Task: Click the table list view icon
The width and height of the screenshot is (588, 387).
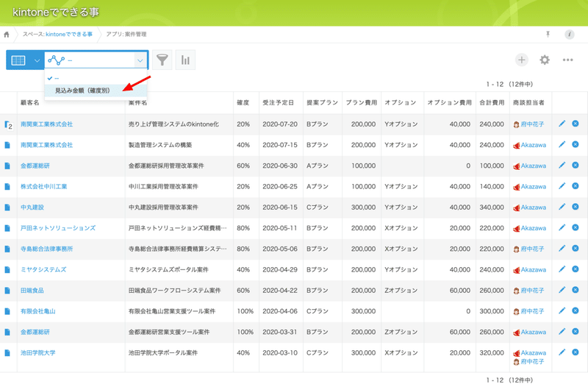Action: coord(18,60)
